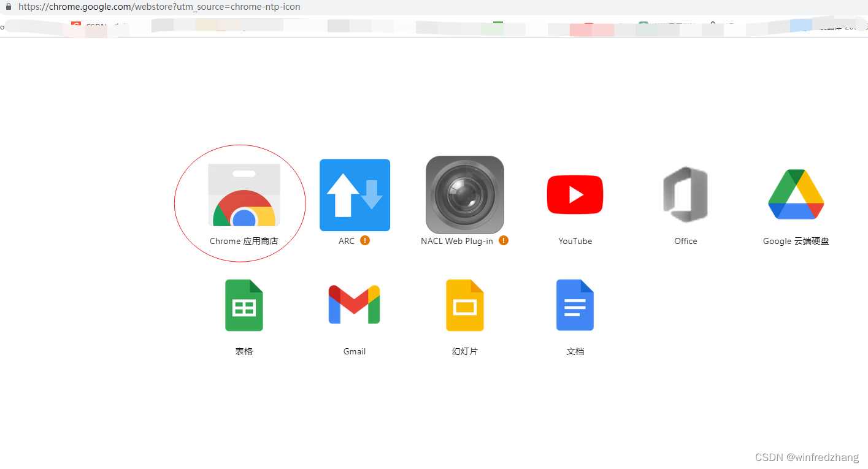
Task: Click the lock icon in the address bar
Action: [x=9, y=7]
